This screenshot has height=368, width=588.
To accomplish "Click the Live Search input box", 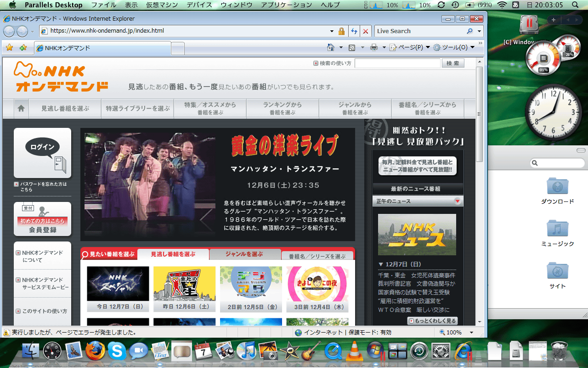I will click(x=420, y=31).
